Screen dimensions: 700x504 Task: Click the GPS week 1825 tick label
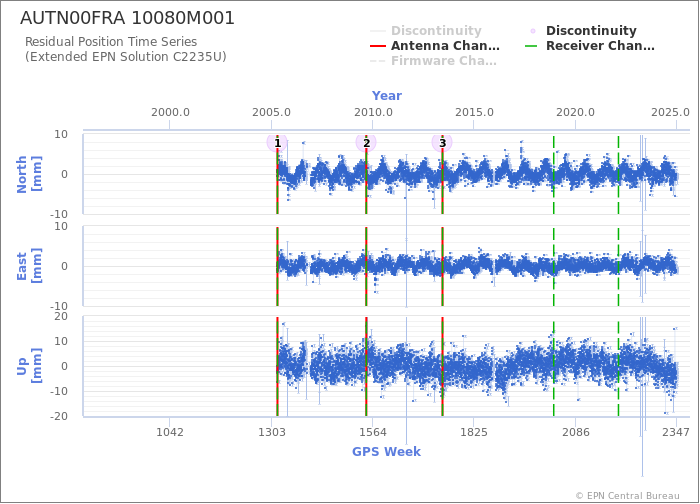point(474,432)
